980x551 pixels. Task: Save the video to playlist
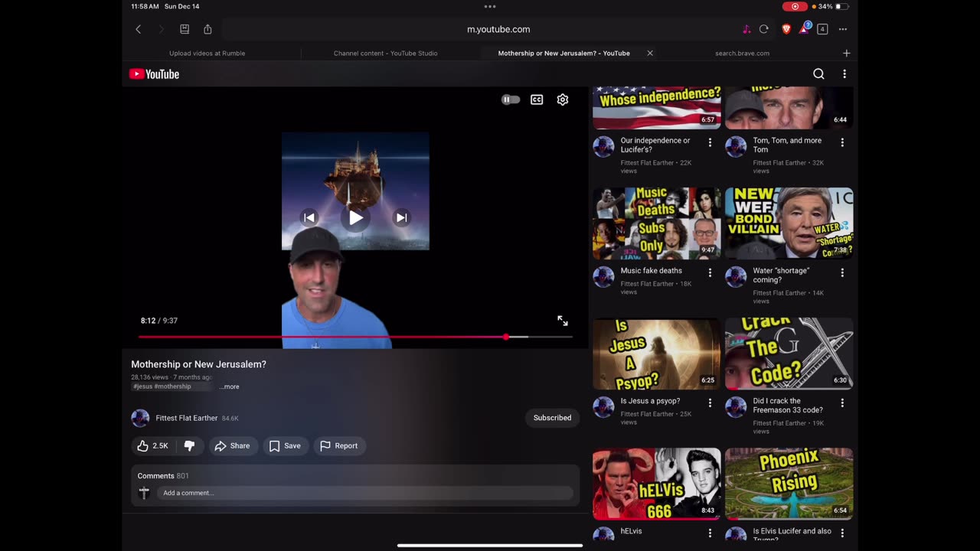[x=285, y=445]
